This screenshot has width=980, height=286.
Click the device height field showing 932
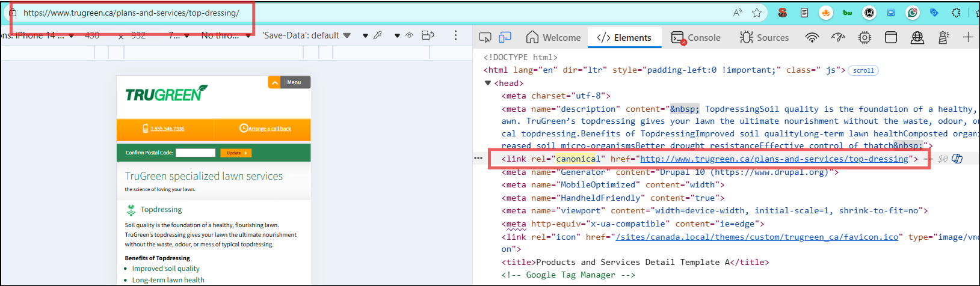138,35
